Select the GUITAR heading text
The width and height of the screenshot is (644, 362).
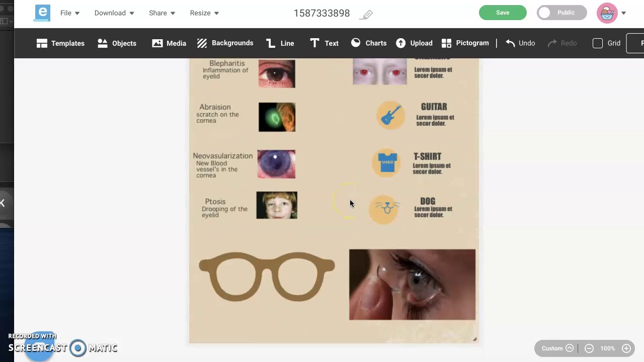click(x=434, y=107)
